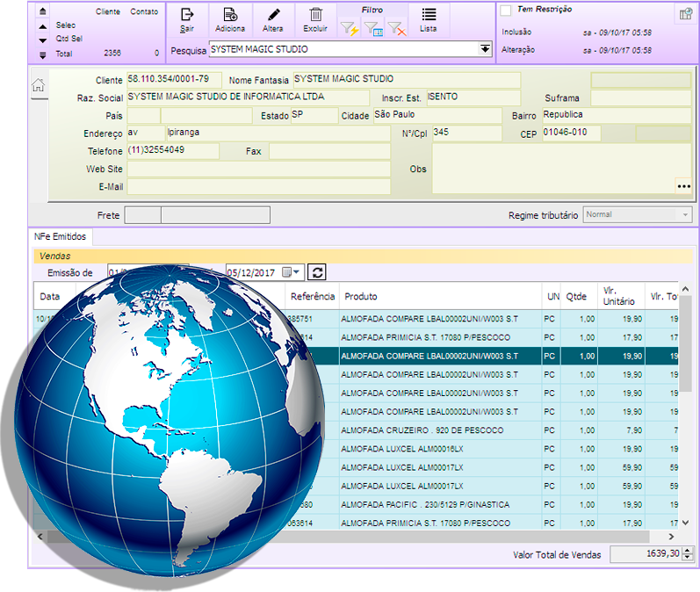This screenshot has height=592, width=700.
Task: Click the Web Site field
Action: coord(258,169)
